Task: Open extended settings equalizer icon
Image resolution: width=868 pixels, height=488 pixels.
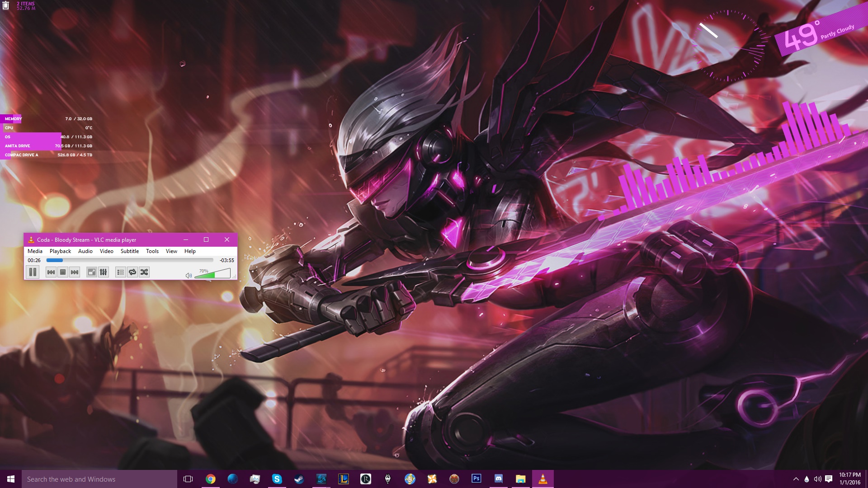Action: tap(104, 272)
